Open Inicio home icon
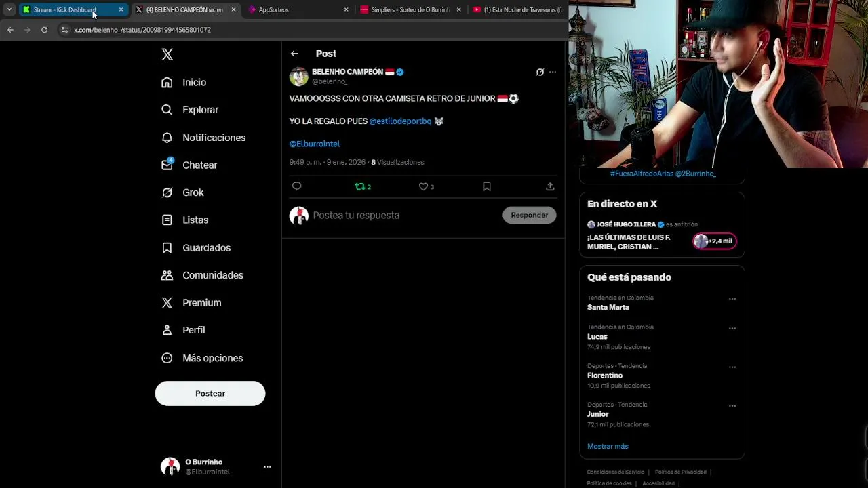The width and height of the screenshot is (868, 488). coord(167,82)
